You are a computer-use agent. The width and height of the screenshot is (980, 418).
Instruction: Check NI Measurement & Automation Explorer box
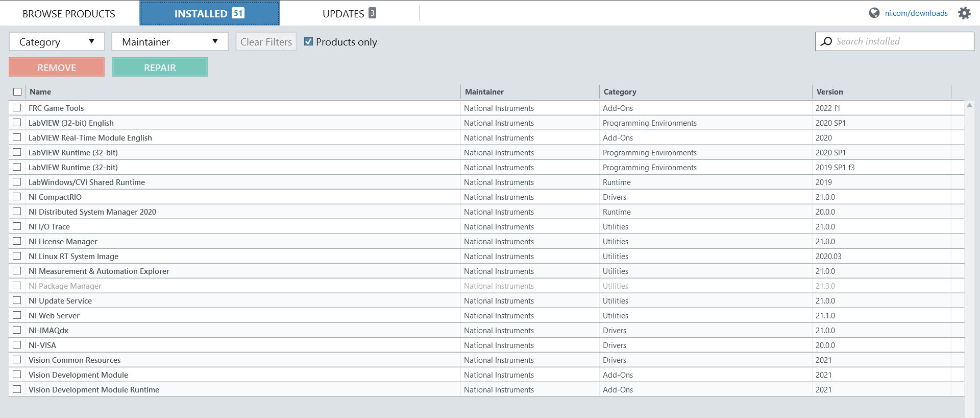pyautogui.click(x=17, y=271)
